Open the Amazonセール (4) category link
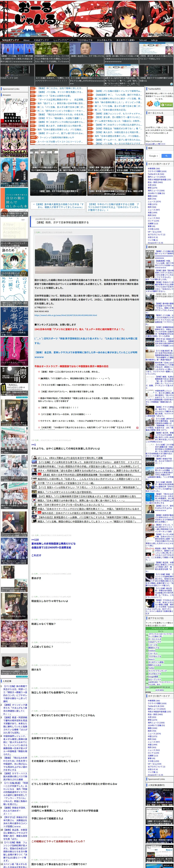174x868 pixels. pos(155,243)
